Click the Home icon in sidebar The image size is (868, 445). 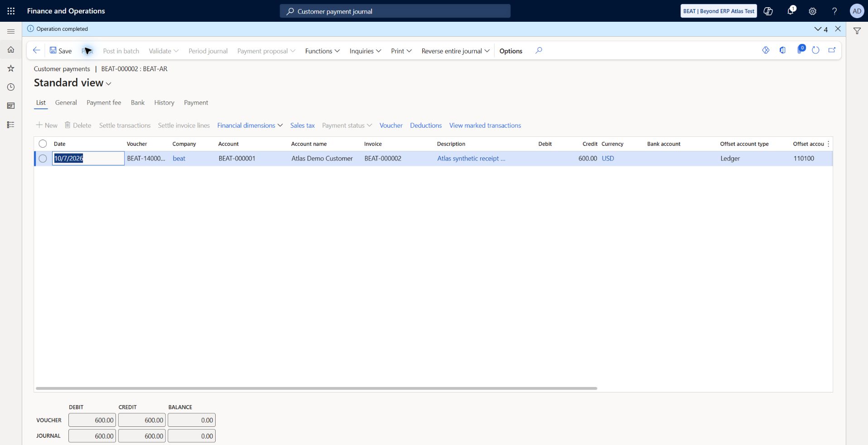pos(11,50)
